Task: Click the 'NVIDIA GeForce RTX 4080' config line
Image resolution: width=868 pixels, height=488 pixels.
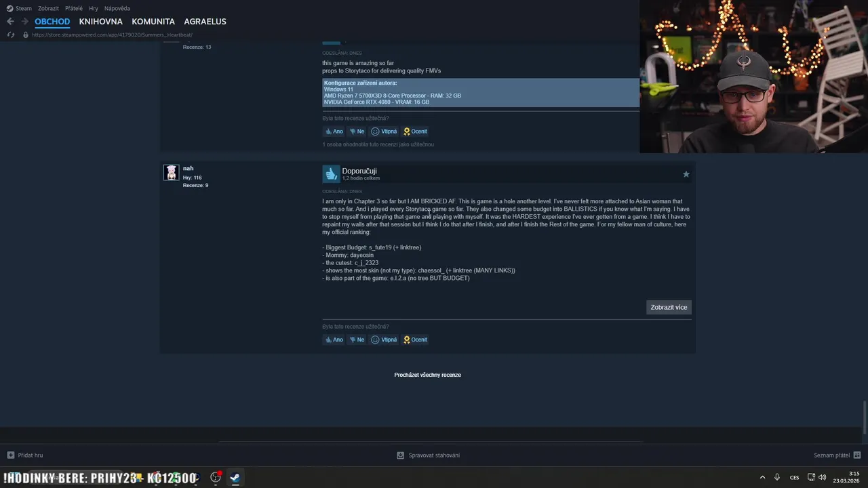Action: coord(376,102)
